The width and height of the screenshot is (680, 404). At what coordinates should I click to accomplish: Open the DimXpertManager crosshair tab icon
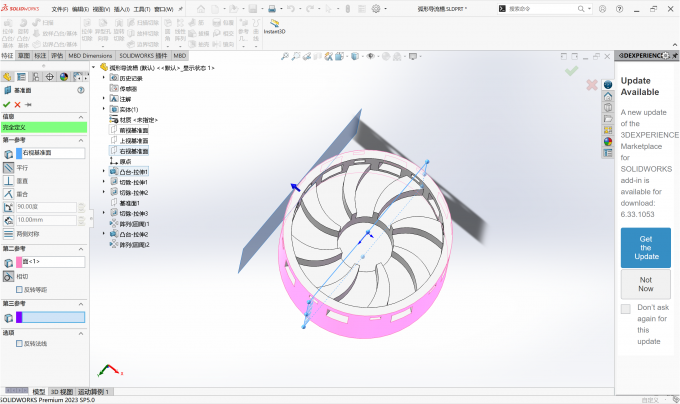point(50,77)
